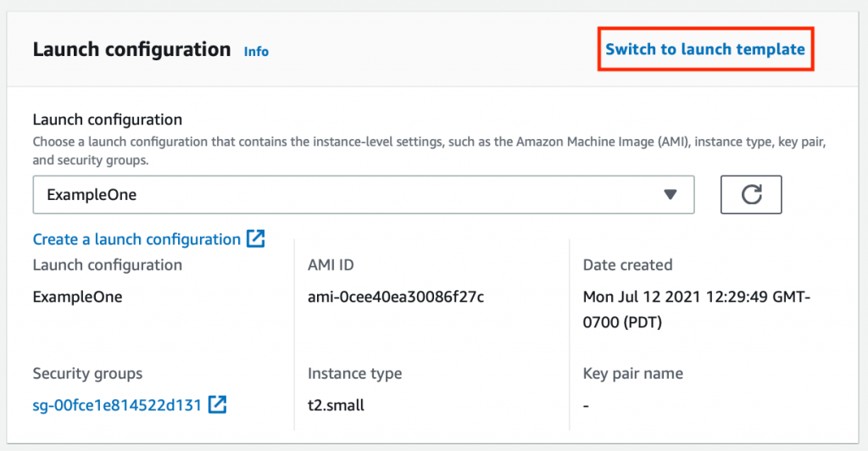Screen dimensions: 868x451
Task: Click the t2.small instance type value
Action: coord(336,405)
